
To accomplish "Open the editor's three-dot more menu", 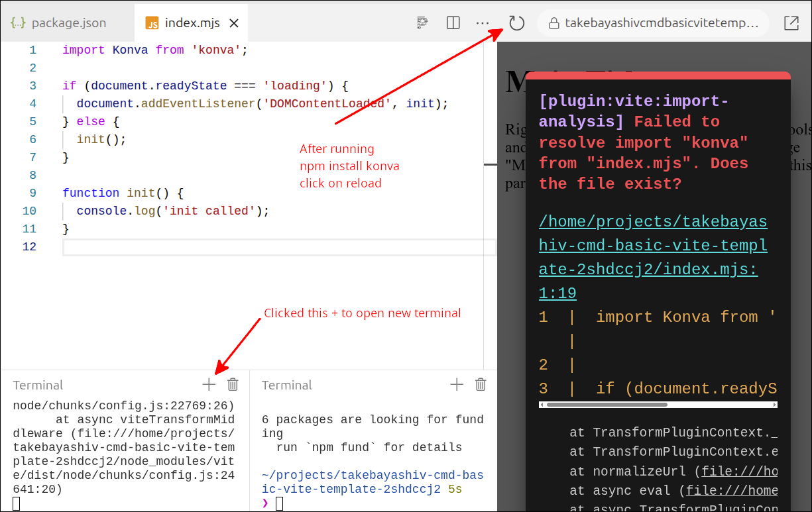I will tap(483, 23).
